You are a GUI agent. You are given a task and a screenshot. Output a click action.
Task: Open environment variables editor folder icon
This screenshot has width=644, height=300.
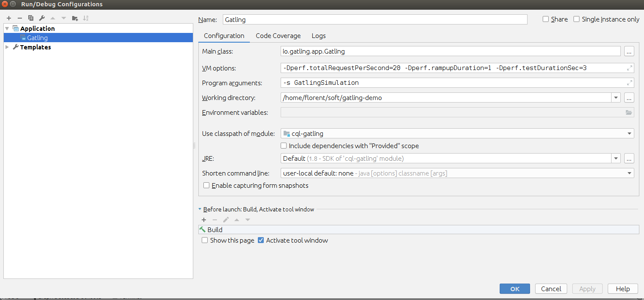[629, 113]
